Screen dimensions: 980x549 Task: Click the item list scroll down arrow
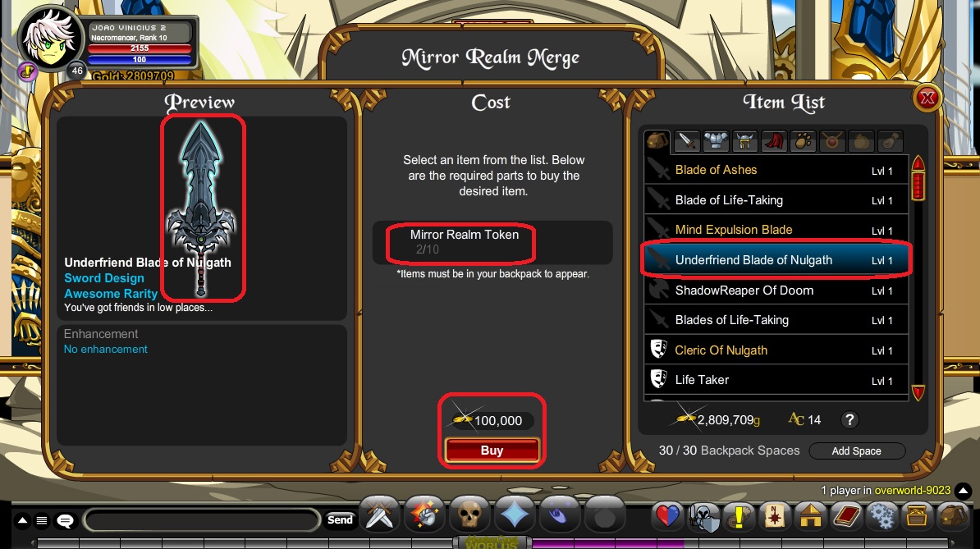(918, 392)
